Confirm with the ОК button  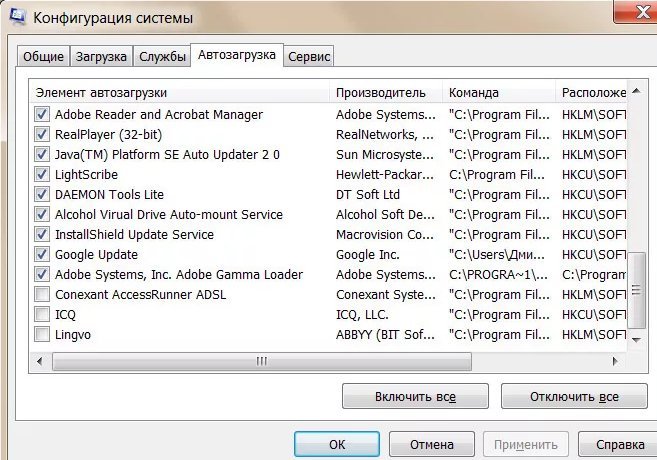click(x=337, y=444)
